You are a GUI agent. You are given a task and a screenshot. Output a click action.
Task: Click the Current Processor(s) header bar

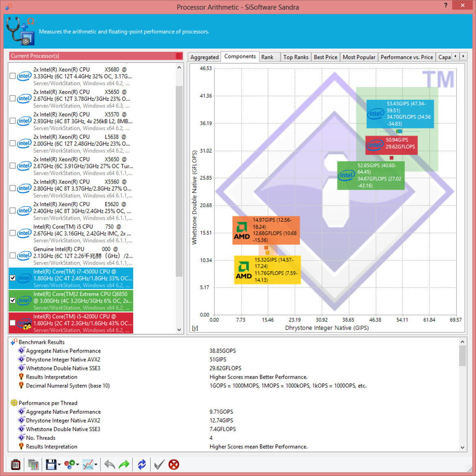point(96,56)
